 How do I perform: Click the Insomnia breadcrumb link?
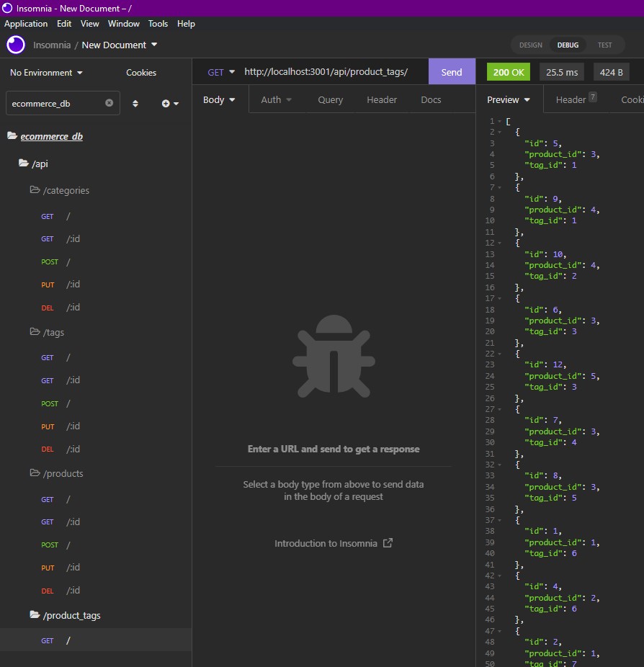click(x=52, y=45)
